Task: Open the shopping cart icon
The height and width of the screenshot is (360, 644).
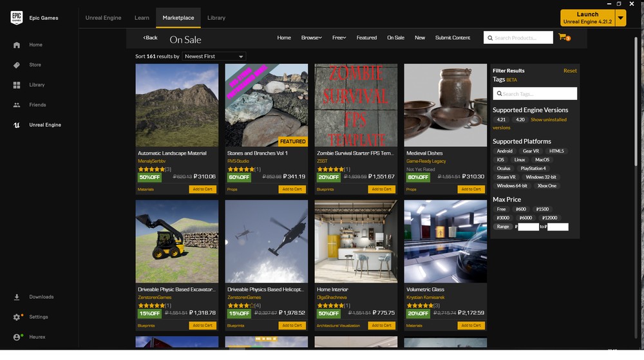Action: pos(563,37)
